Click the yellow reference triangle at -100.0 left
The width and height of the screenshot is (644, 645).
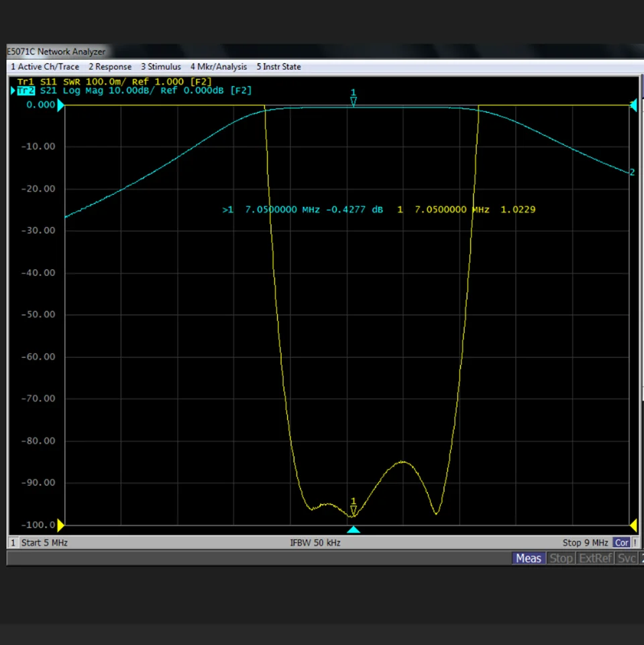click(x=60, y=526)
